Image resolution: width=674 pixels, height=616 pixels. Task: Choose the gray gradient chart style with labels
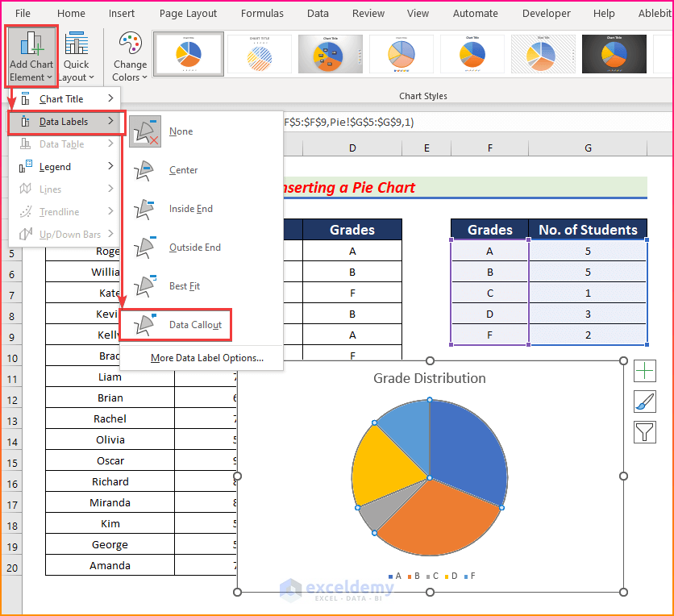click(x=330, y=54)
